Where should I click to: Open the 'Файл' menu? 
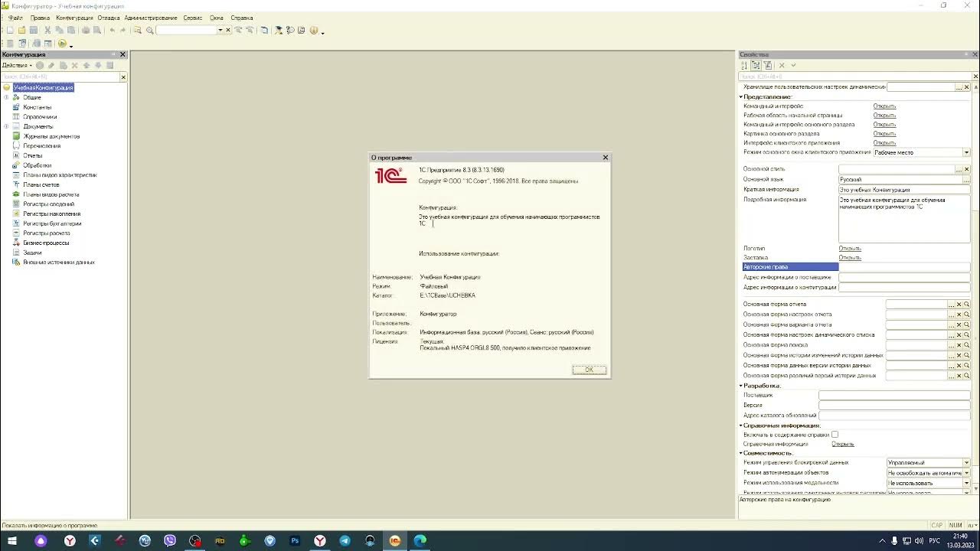click(x=15, y=18)
